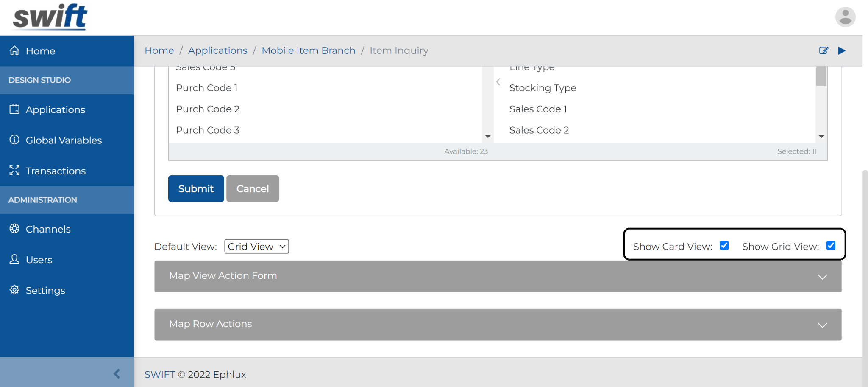This screenshot has width=868, height=387.
Task: Toggle the Show Card View checkbox
Action: (x=724, y=246)
